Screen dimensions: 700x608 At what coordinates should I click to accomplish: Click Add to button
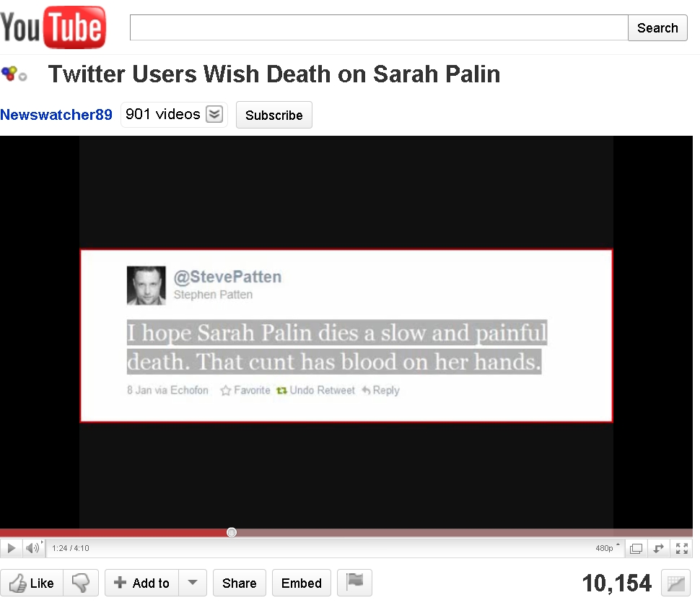coord(142,583)
